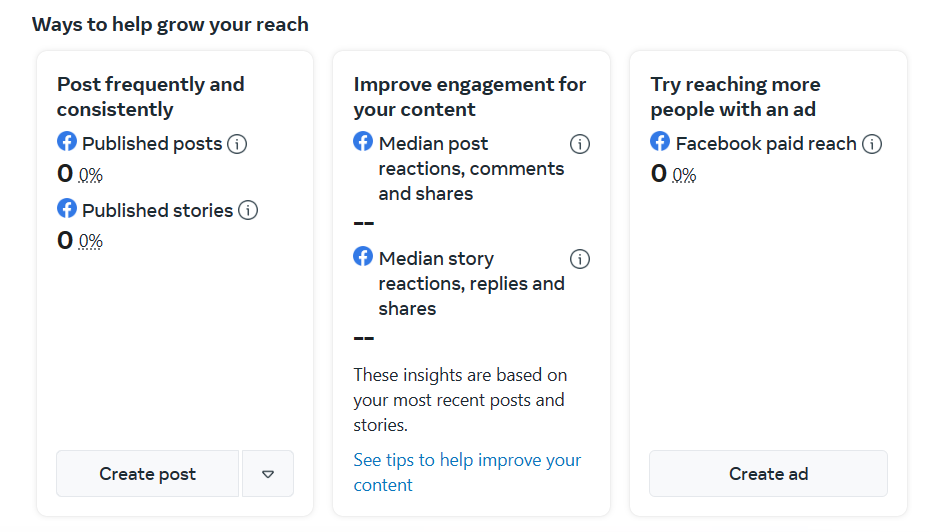Click info icon beside Published posts
The height and width of the screenshot is (532, 929).
237,144
